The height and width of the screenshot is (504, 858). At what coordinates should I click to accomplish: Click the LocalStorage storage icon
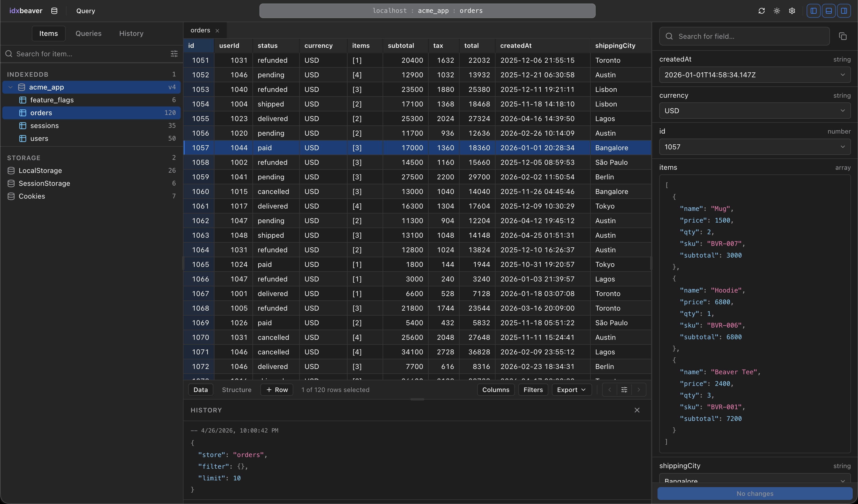click(x=11, y=171)
